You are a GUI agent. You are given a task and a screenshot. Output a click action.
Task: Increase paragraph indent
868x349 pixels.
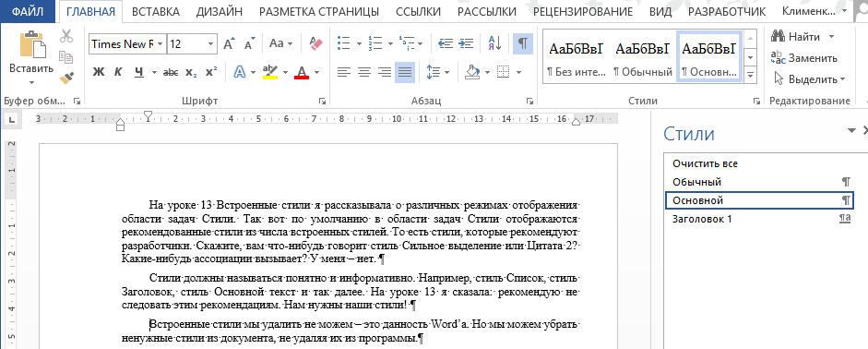(467, 43)
